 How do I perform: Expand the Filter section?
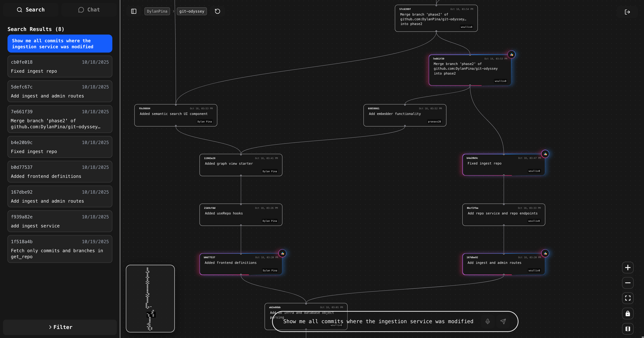click(60, 327)
